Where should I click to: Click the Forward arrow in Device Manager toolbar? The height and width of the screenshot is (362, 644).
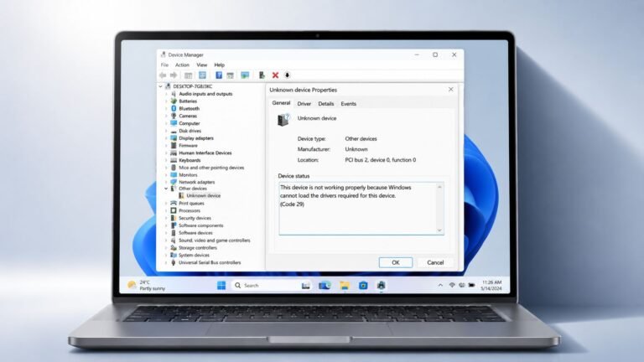click(x=174, y=75)
